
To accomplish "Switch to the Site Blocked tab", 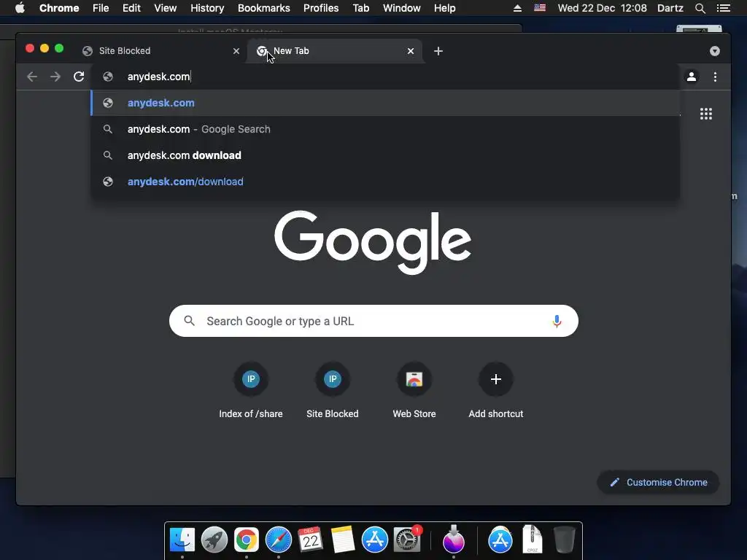I will tap(161, 51).
